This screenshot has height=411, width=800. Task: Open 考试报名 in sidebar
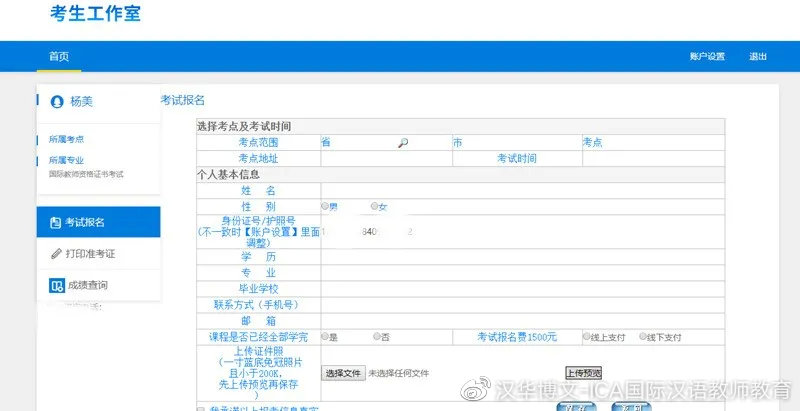pos(98,222)
